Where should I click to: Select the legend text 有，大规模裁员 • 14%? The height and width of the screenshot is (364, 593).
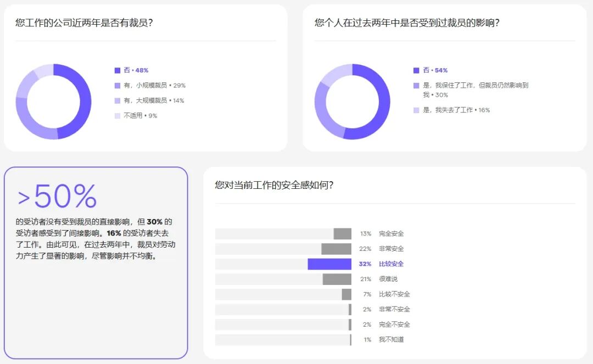coord(154,100)
